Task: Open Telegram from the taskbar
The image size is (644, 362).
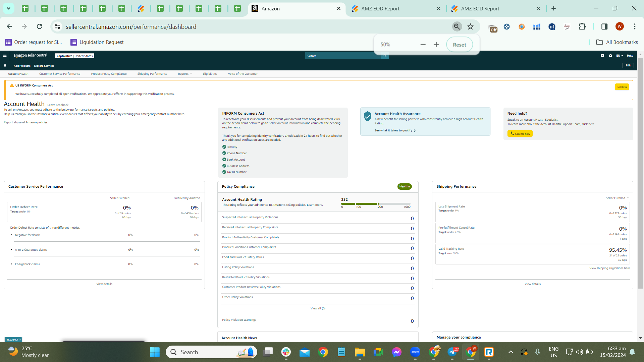Action: click(x=453, y=352)
